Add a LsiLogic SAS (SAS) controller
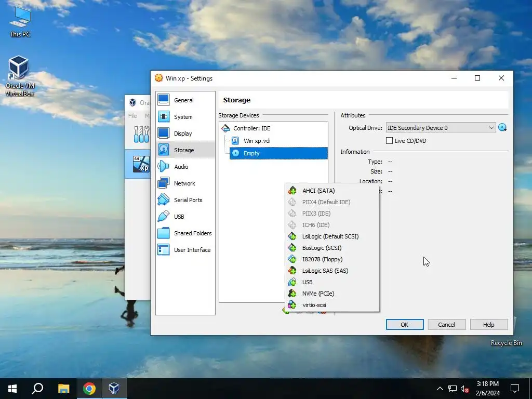 tap(332, 271)
